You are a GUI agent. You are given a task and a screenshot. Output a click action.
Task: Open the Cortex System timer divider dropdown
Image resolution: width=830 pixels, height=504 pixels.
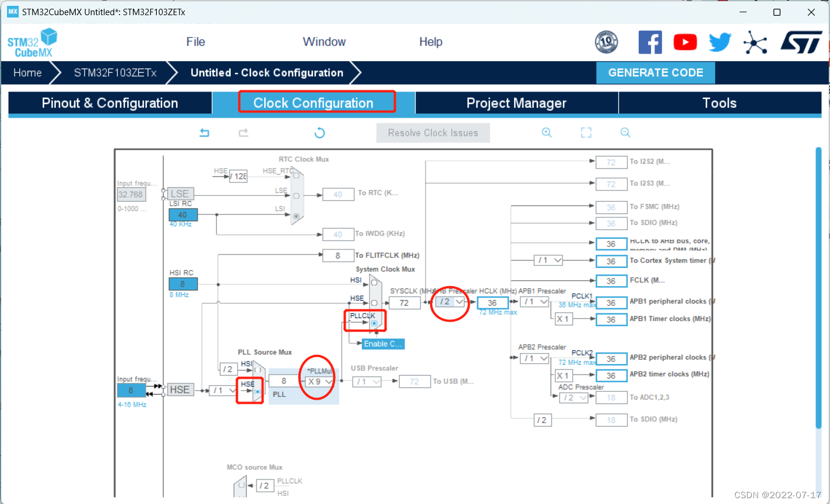(548, 260)
